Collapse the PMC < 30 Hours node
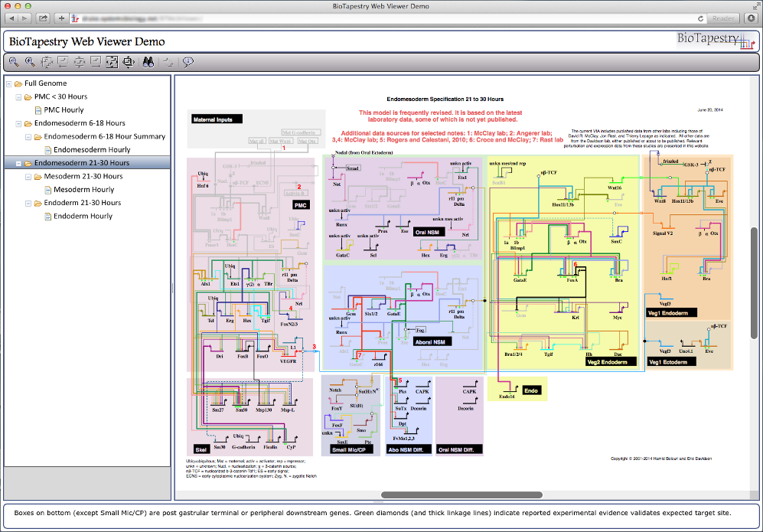 point(18,97)
